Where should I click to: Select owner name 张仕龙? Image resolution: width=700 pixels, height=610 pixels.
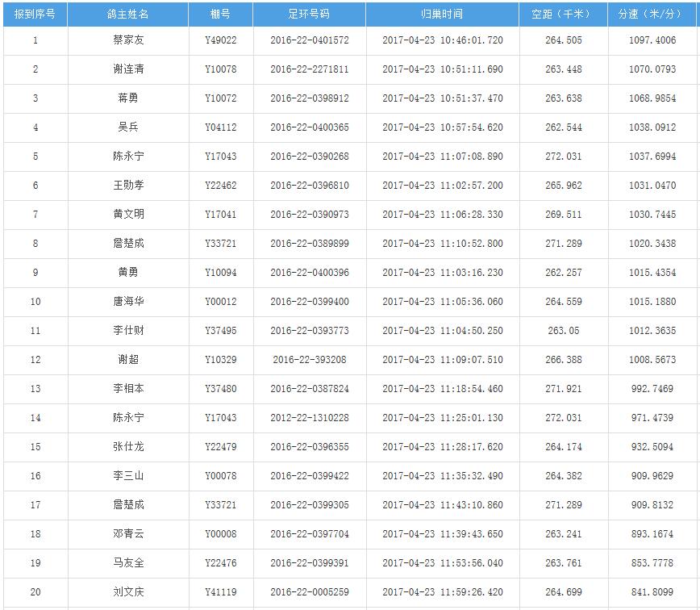[128, 447]
